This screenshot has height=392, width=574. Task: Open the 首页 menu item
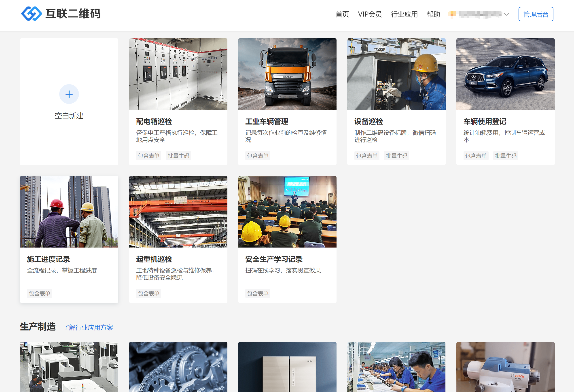coord(342,14)
